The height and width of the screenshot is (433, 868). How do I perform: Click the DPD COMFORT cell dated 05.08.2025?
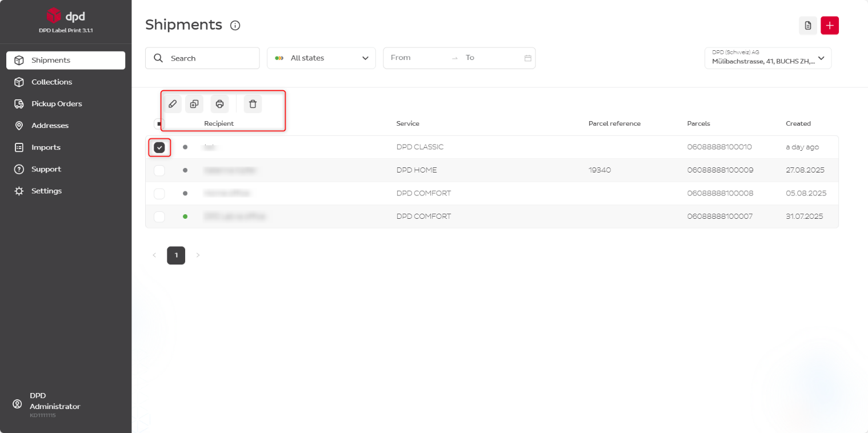pyautogui.click(x=423, y=193)
